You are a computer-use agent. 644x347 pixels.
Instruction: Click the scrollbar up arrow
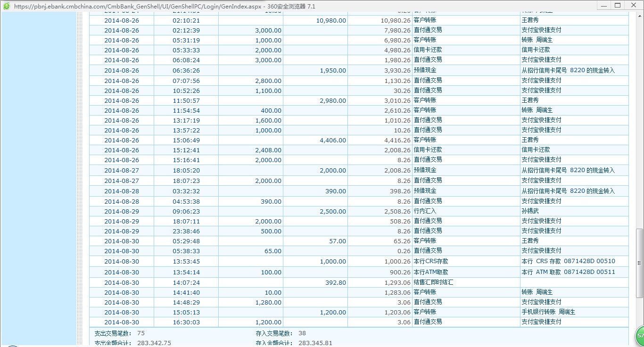pyautogui.click(x=639, y=16)
